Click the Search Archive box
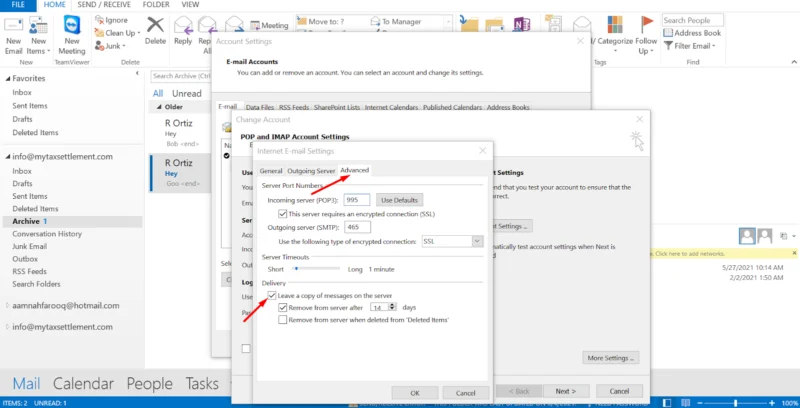This screenshot has height=408, width=800. tap(182, 76)
